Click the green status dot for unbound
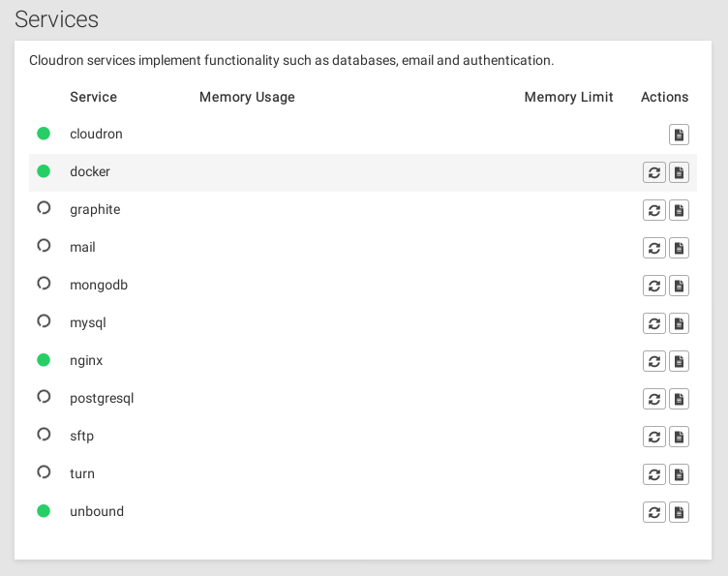Screen dimensions: 728x576 pyautogui.click(x=44, y=511)
